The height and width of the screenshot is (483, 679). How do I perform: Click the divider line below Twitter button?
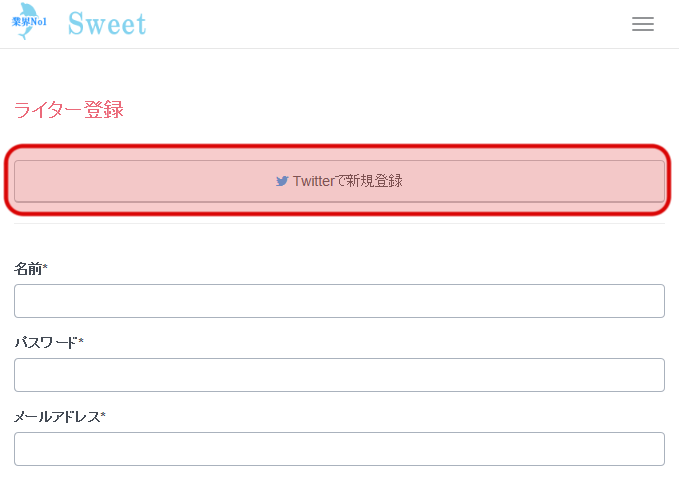point(339,223)
